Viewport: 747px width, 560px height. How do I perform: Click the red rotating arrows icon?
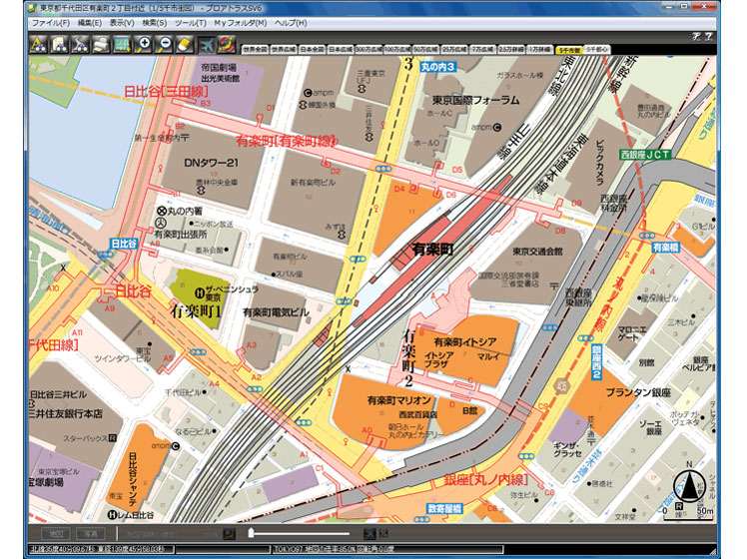[228, 44]
